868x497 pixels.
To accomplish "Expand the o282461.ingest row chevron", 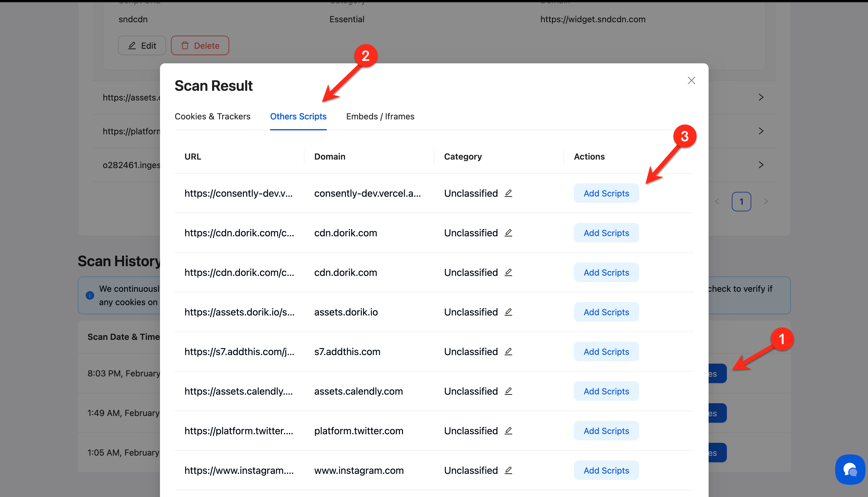I will [x=761, y=165].
